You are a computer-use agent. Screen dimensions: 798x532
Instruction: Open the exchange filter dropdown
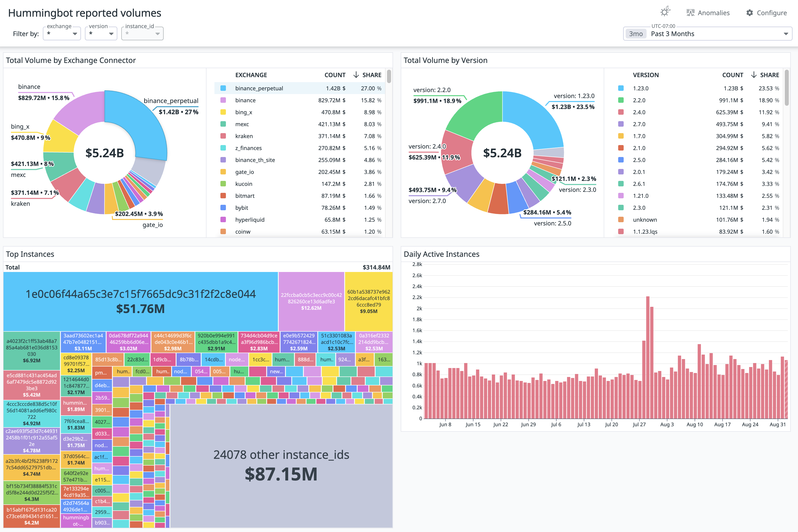click(62, 34)
